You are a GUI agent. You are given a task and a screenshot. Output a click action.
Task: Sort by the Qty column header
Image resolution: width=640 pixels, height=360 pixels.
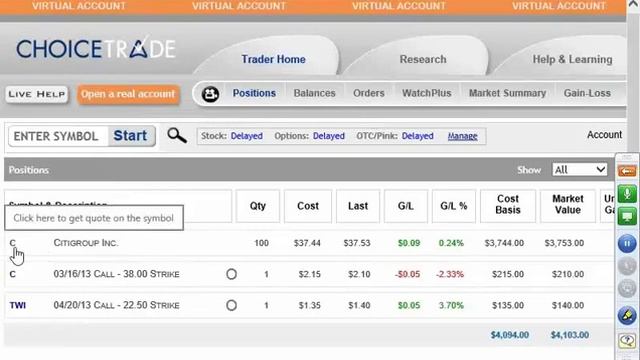click(258, 206)
